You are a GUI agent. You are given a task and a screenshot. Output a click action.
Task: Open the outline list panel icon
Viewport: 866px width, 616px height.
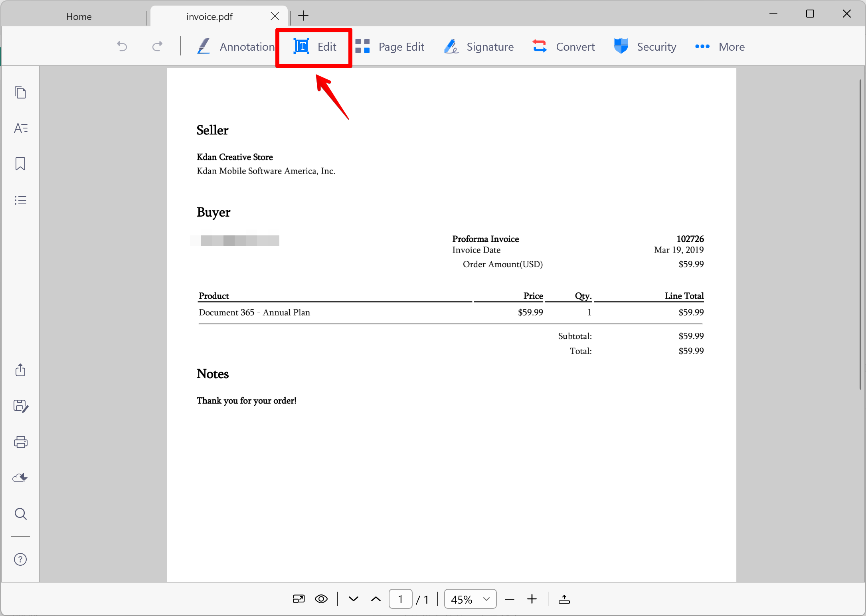(20, 200)
